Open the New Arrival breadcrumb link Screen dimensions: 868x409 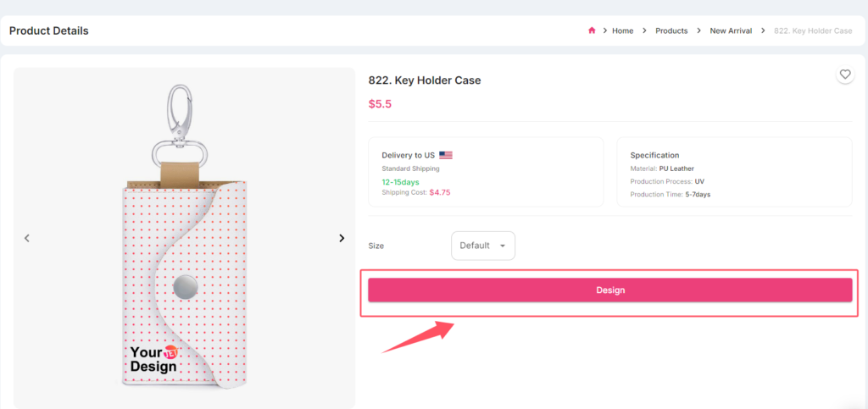coord(731,31)
